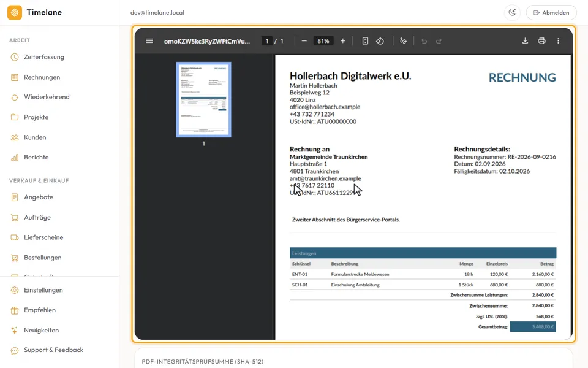Download the invoice PDF
The height and width of the screenshot is (368, 588).
click(x=525, y=41)
